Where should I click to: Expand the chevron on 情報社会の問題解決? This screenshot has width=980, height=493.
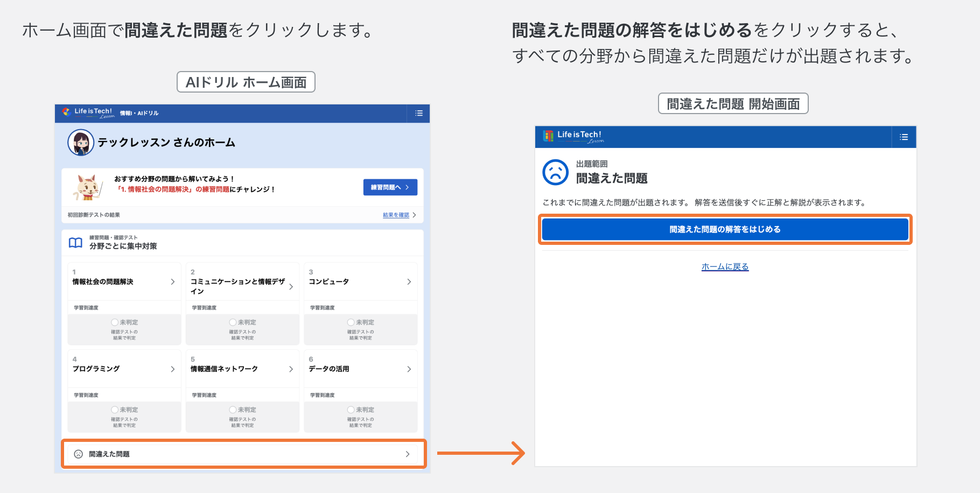coord(173,282)
